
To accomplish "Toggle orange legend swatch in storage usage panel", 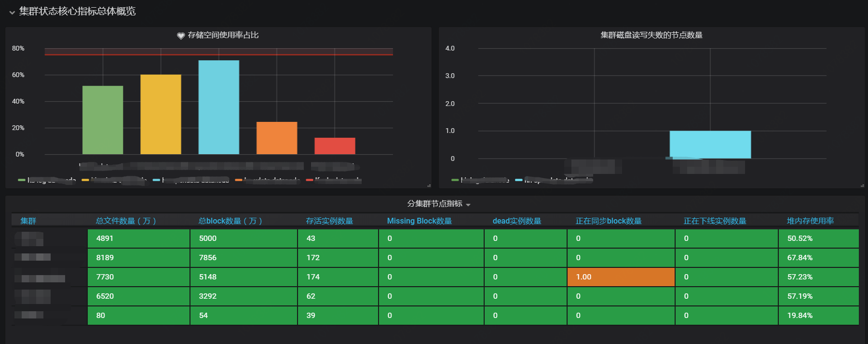I will point(239,180).
